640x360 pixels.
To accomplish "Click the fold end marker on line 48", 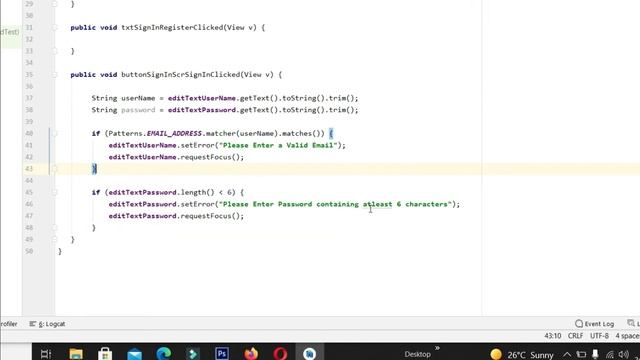I will [x=54, y=228].
